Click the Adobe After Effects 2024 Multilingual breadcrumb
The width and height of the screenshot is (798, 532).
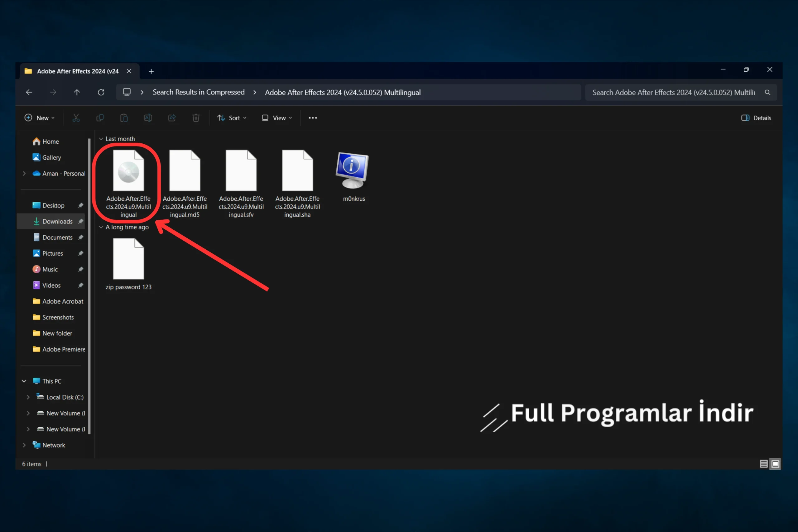pos(343,92)
